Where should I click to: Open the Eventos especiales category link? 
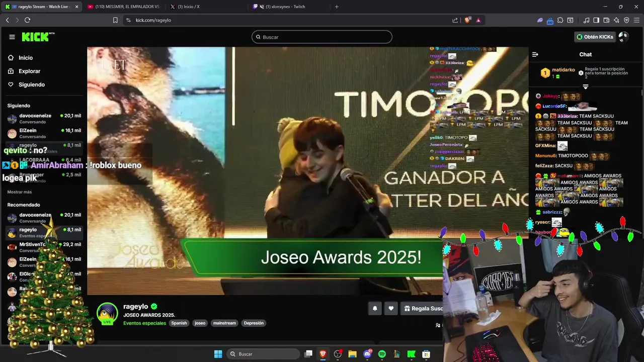click(x=144, y=323)
